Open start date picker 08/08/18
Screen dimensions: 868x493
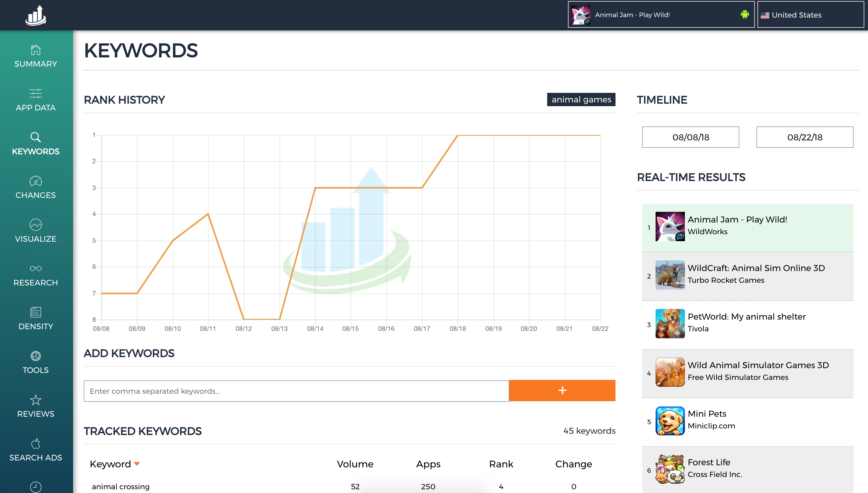tap(691, 137)
